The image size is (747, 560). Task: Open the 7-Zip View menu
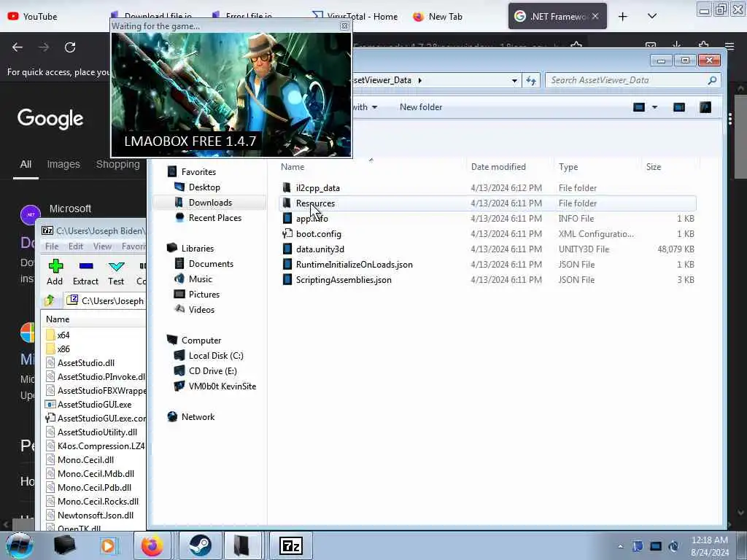pyautogui.click(x=102, y=246)
